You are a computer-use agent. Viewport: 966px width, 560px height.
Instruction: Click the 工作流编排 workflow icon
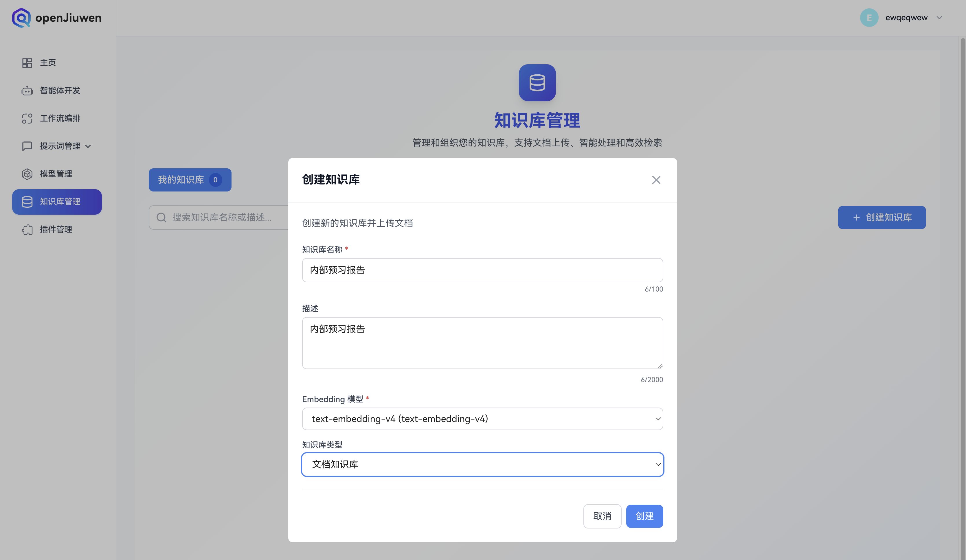27,118
